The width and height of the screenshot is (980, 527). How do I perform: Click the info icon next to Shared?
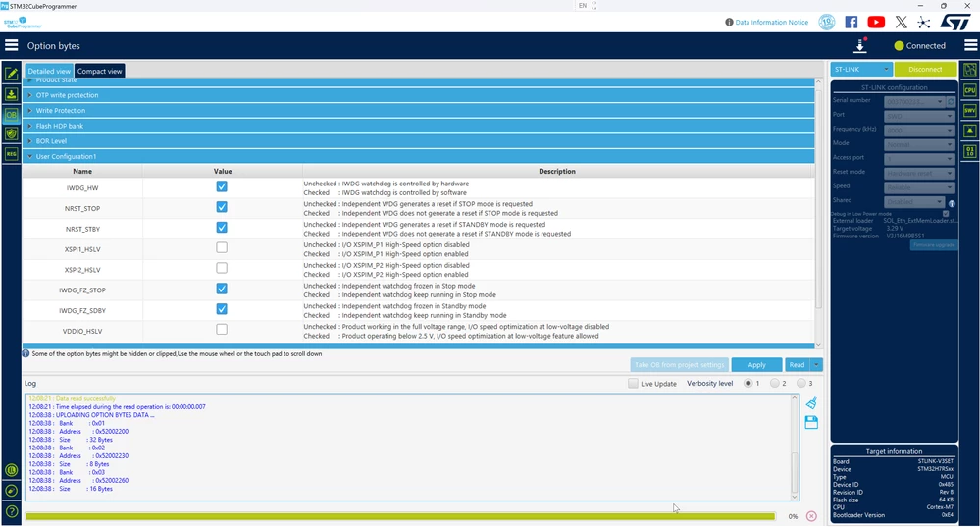(952, 204)
